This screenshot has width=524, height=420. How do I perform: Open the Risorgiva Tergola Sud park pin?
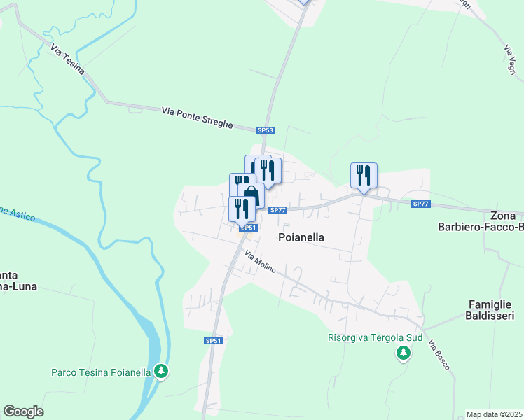tap(404, 353)
